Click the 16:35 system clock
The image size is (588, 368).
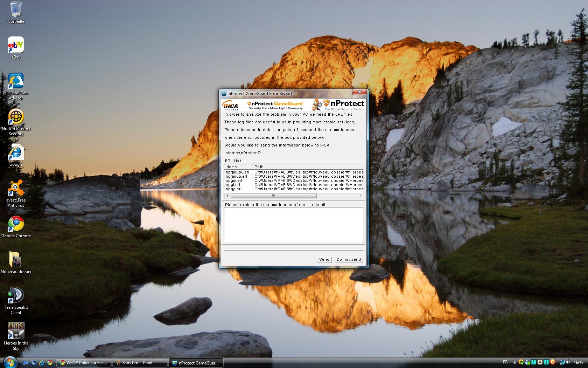pos(579,362)
